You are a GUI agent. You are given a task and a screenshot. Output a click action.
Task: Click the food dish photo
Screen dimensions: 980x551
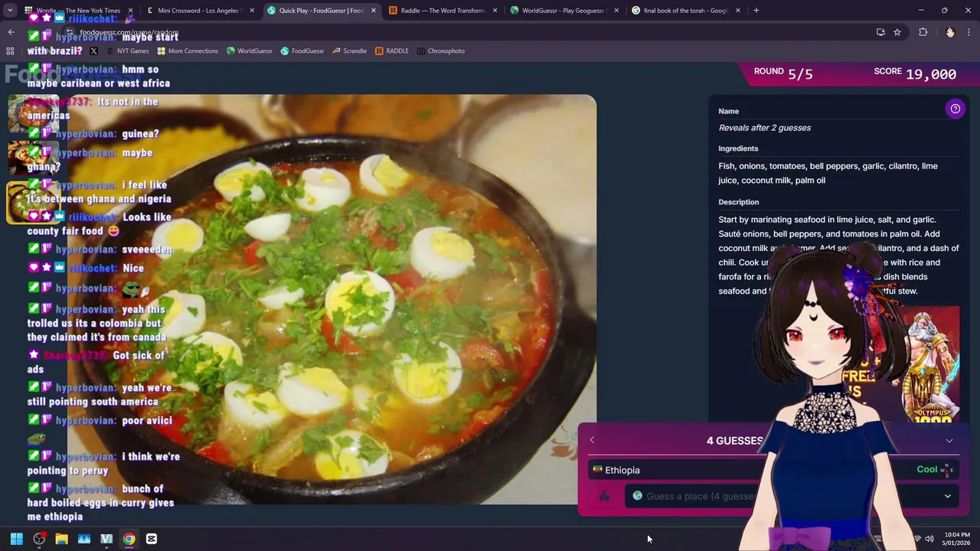point(332,299)
